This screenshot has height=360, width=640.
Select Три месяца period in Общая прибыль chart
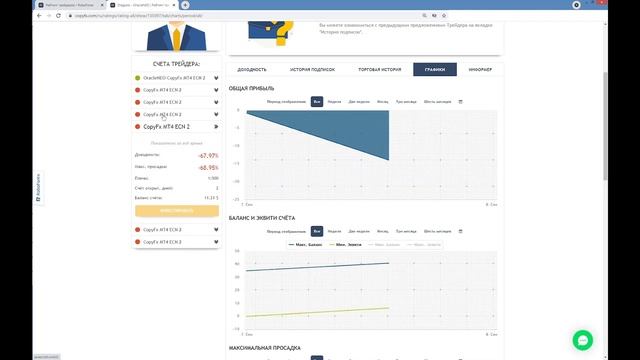point(406,102)
